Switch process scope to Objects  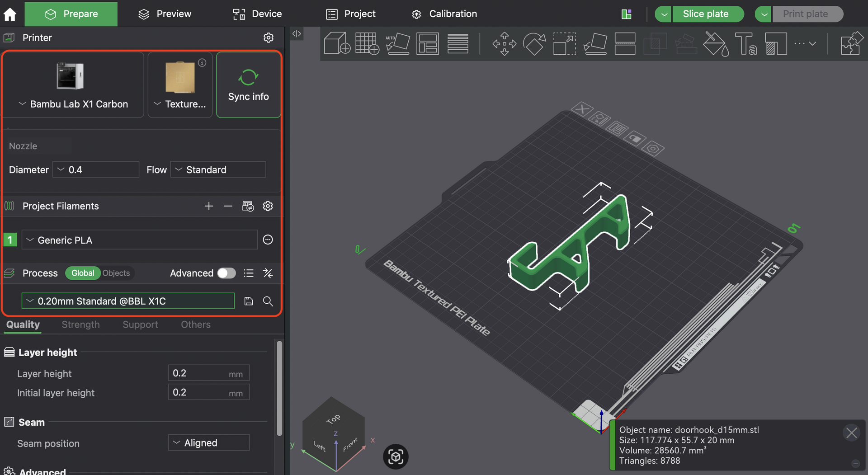(116, 273)
